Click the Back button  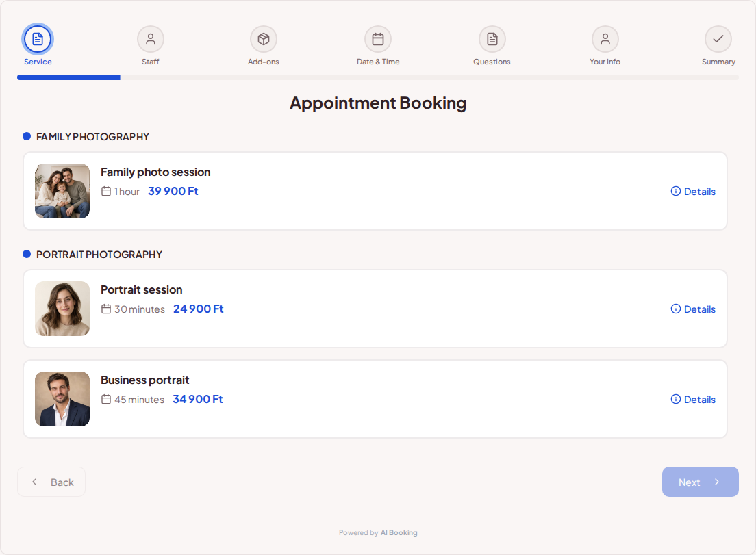[x=51, y=482]
